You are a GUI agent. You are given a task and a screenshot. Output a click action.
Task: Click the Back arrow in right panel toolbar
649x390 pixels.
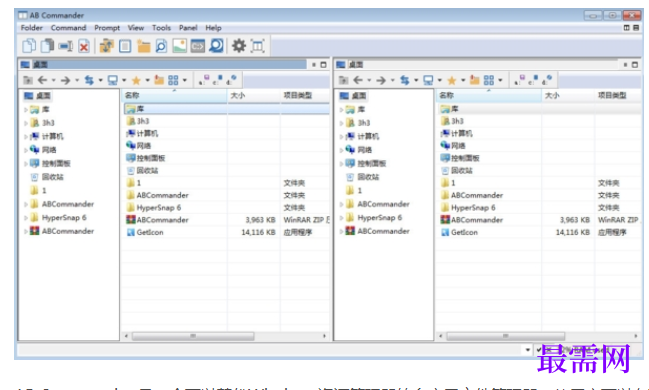pos(358,80)
